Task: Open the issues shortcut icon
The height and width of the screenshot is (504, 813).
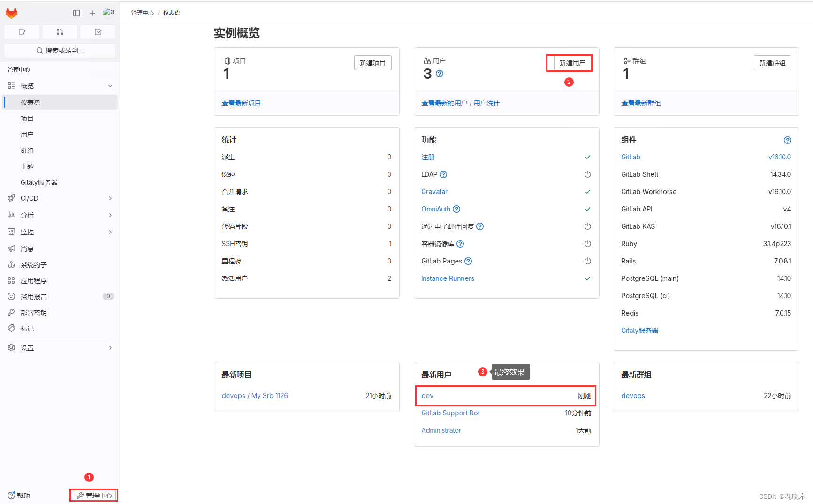Action: [22, 32]
